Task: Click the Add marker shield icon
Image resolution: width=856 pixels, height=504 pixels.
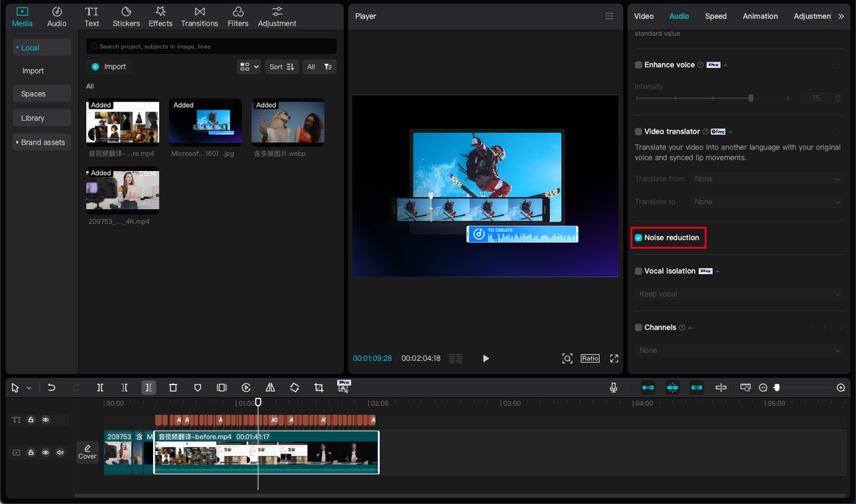Action: (x=197, y=388)
